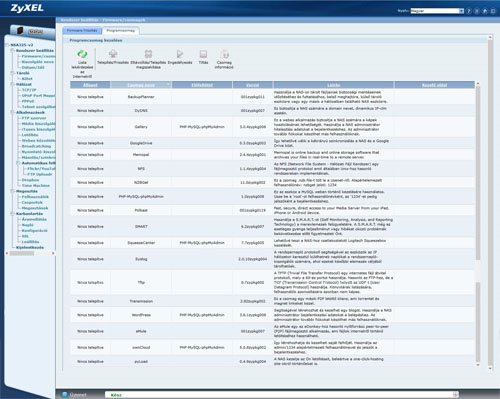This screenshot has height=399, width=500.
Task: Open FTP Uploadr tree item
Action: [x=40, y=174]
